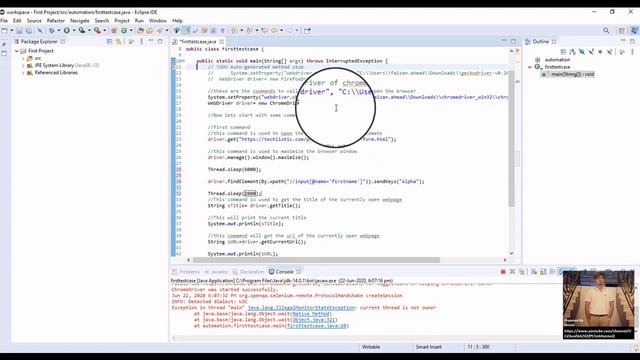Open the New file dropdown arrow
The image size is (640, 360).
pyautogui.click(x=12, y=31)
